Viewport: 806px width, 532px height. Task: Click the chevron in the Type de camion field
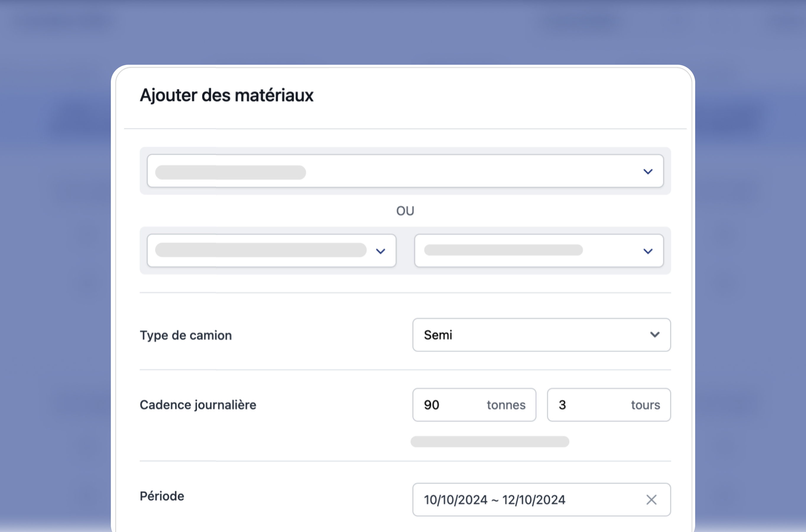click(655, 335)
